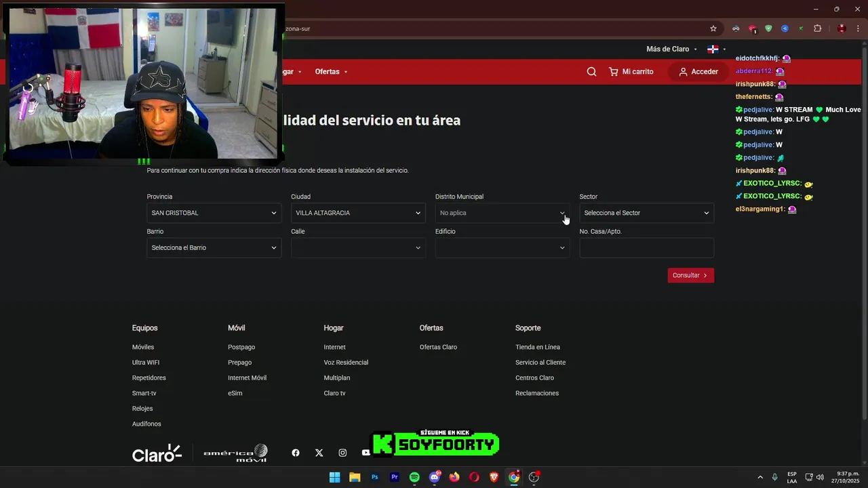Image resolution: width=868 pixels, height=488 pixels.
Task: Open the Servicio al Cliente link
Action: pyautogui.click(x=540, y=363)
